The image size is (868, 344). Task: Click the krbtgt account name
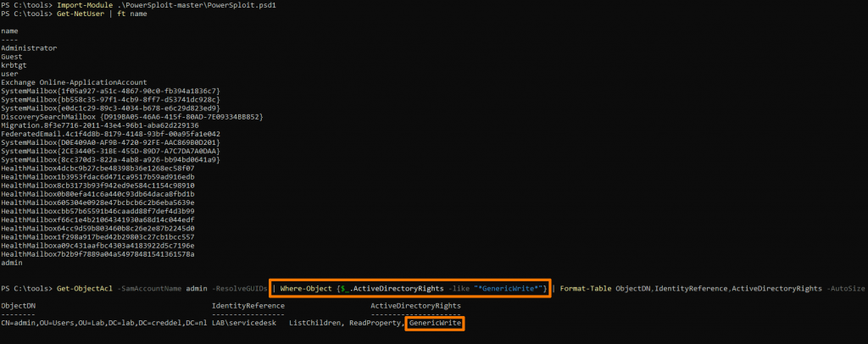(14, 65)
